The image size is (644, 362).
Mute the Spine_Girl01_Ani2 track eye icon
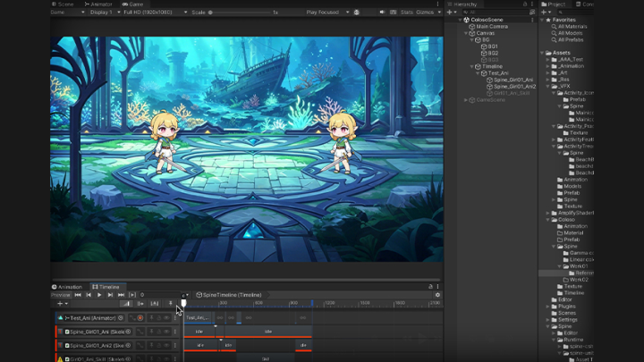(166, 346)
